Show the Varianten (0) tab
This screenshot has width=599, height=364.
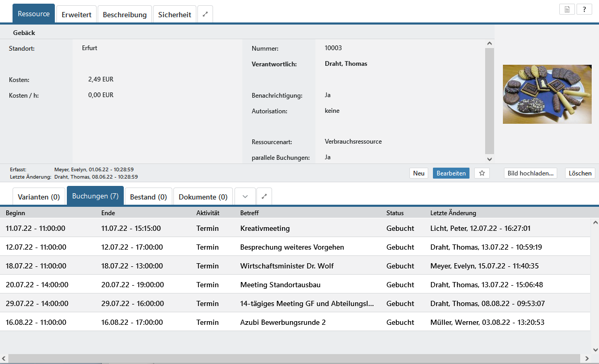pos(39,197)
